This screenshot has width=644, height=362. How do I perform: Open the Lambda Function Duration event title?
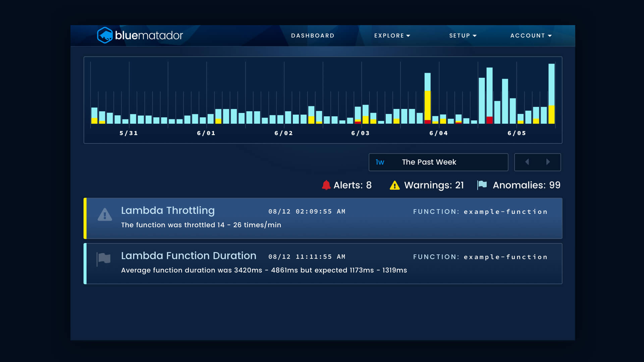click(x=189, y=256)
